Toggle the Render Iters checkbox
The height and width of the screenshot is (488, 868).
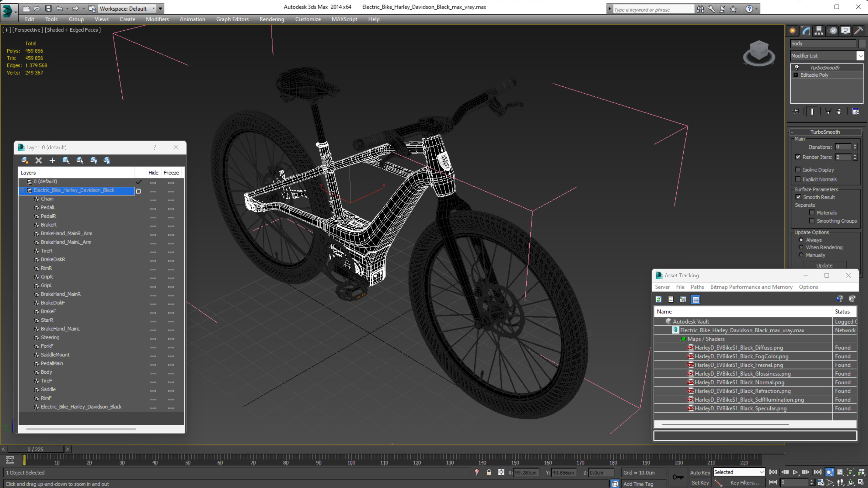(798, 157)
